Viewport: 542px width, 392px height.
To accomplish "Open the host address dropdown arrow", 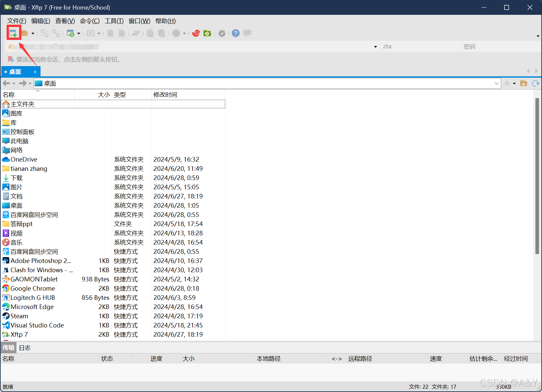I will coord(375,47).
